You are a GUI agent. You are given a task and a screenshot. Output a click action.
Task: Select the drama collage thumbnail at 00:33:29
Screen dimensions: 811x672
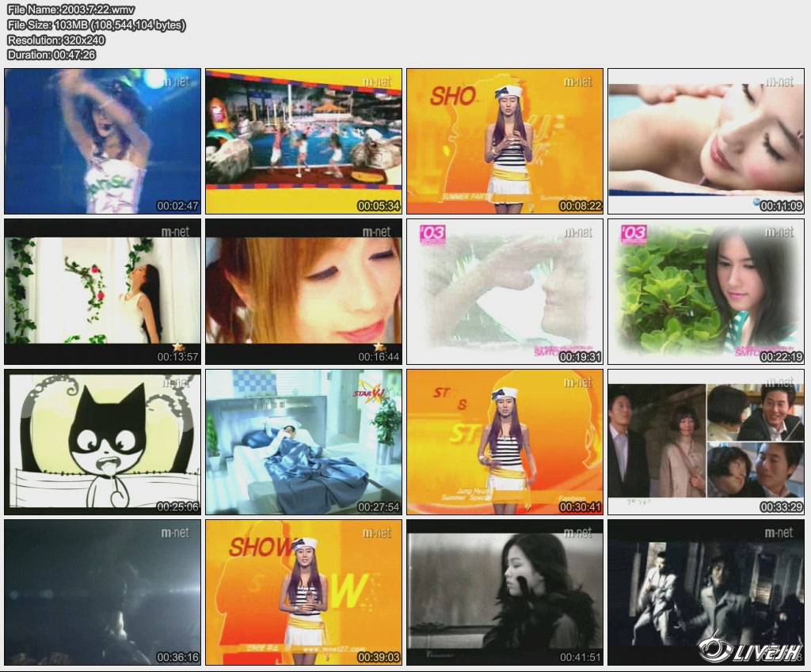point(706,442)
